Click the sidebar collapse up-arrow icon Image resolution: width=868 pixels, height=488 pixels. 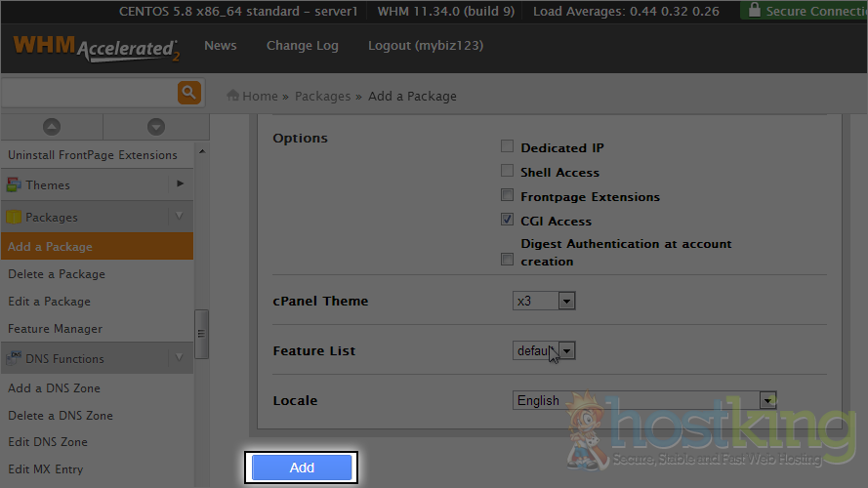[52, 127]
